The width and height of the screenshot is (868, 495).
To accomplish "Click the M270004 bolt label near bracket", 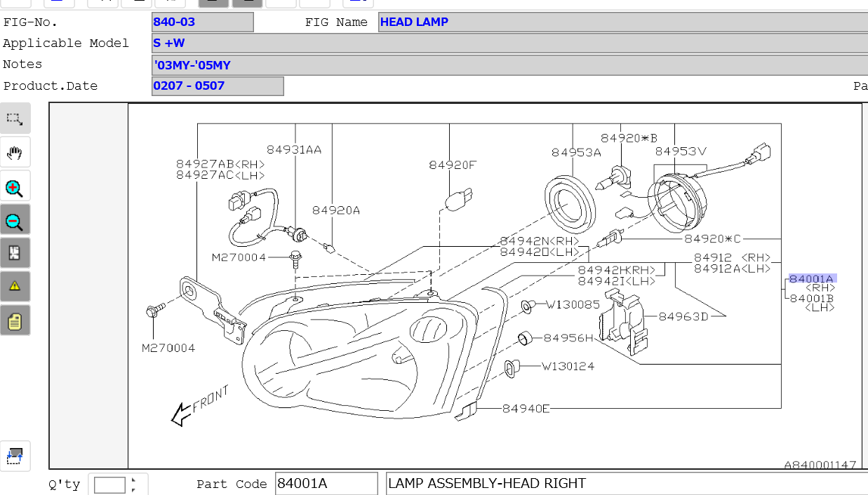I will tap(168, 348).
